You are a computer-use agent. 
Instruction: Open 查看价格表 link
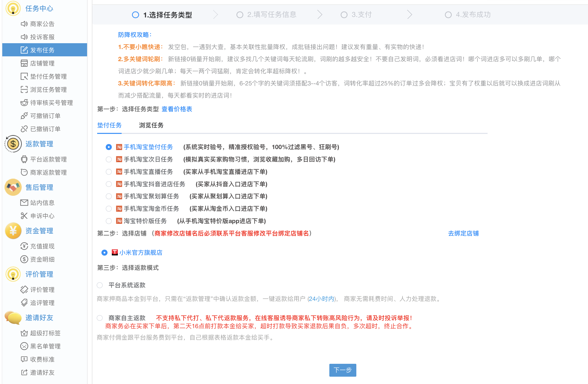(177, 109)
